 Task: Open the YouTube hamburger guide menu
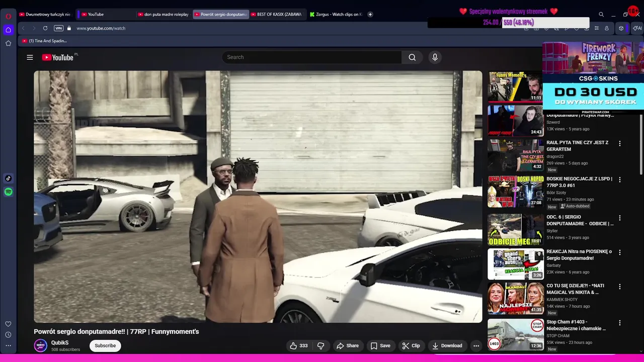30,57
